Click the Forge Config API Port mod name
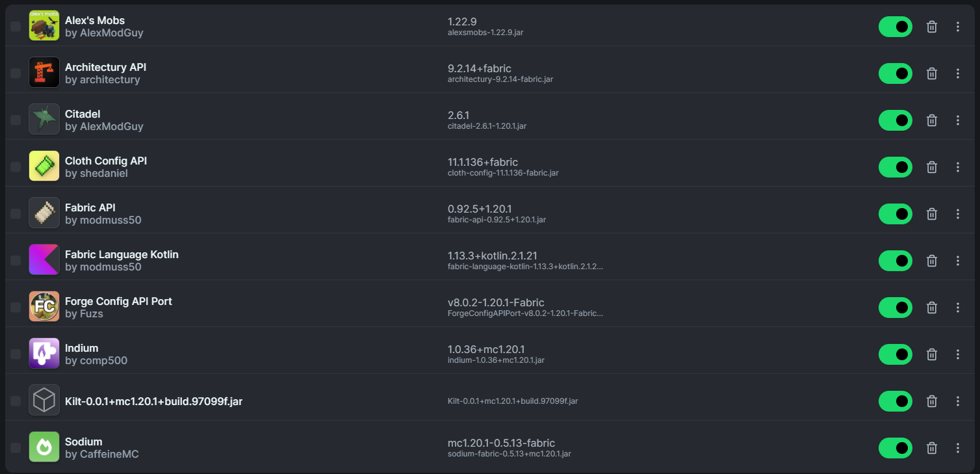 [118, 301]
